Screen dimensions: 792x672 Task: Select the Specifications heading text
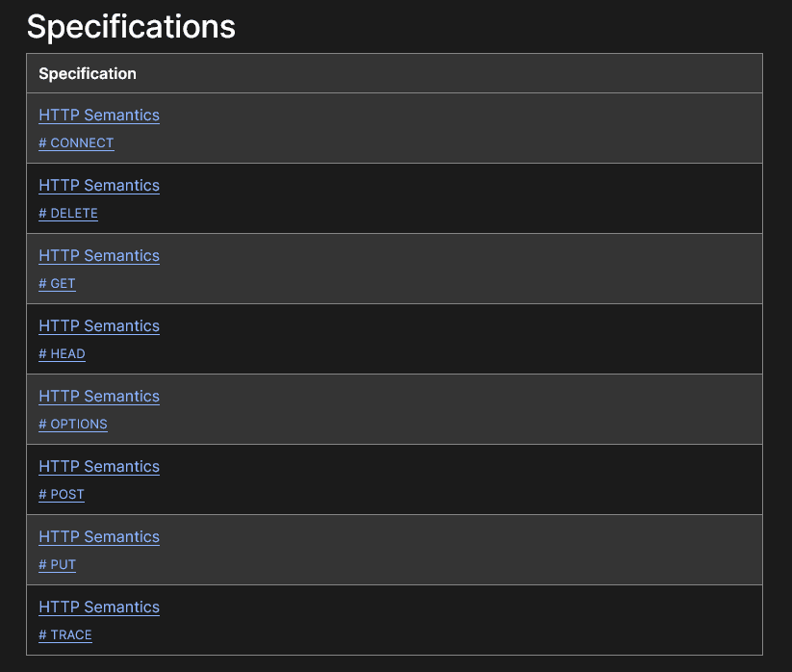(x=131, y=26)
